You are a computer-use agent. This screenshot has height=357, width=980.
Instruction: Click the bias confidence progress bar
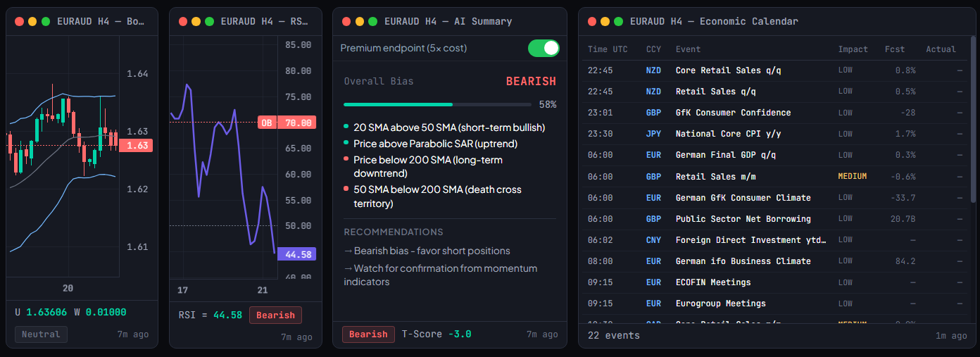(x=437, y=104)
